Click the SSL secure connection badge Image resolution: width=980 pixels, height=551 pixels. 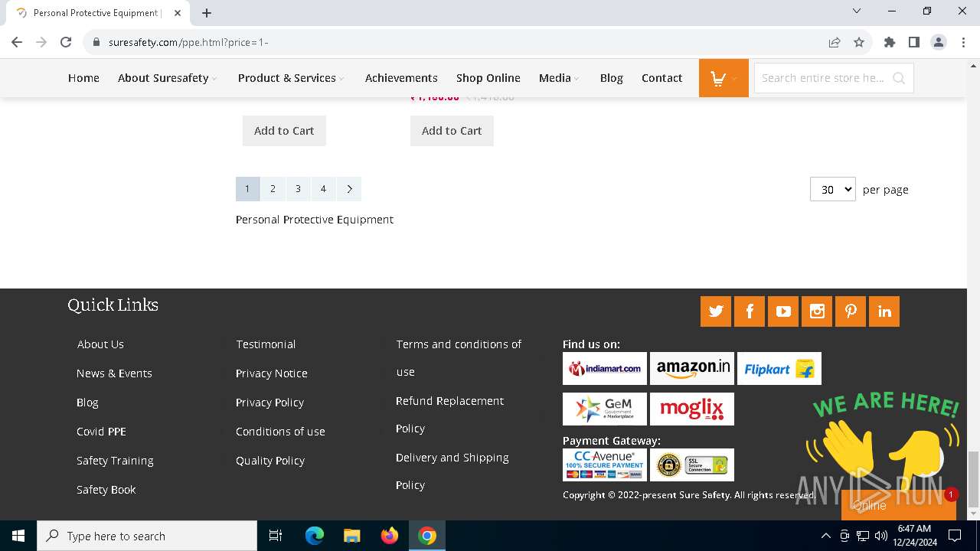click(x=692, y=465)
